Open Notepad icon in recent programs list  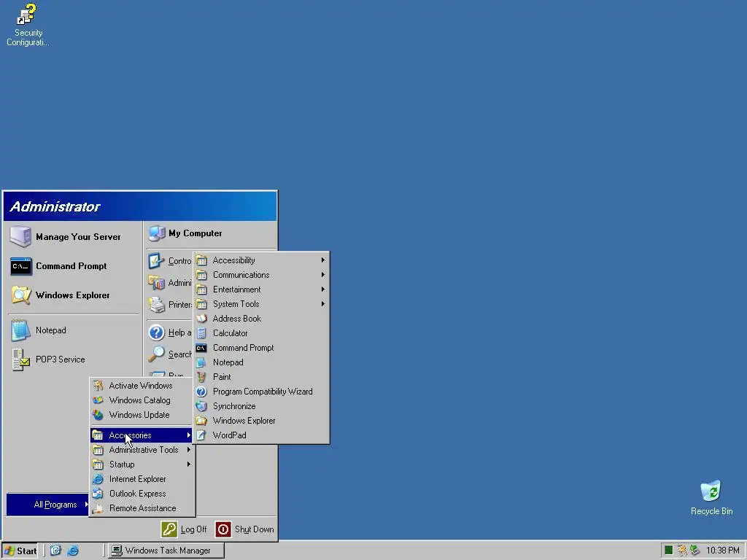[20, 330]
